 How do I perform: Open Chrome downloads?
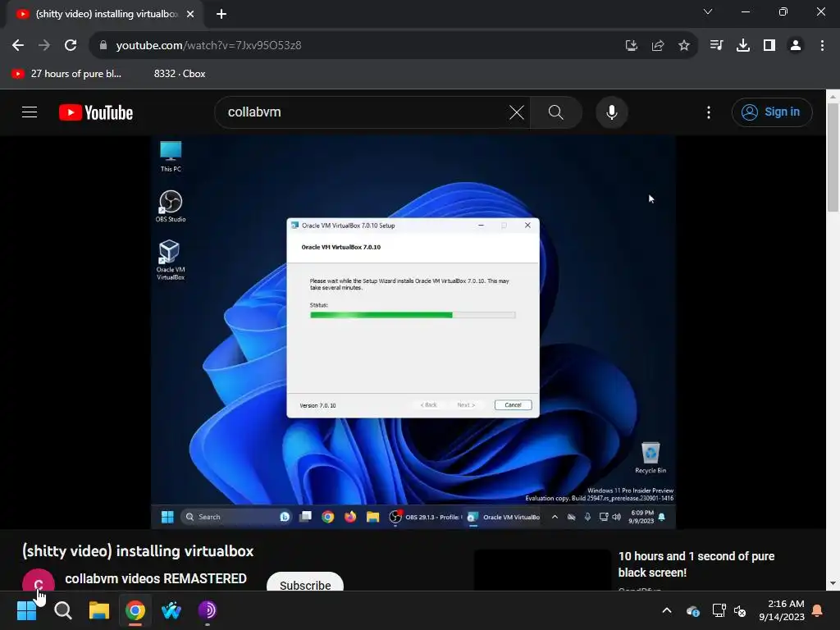coord(743,46)
